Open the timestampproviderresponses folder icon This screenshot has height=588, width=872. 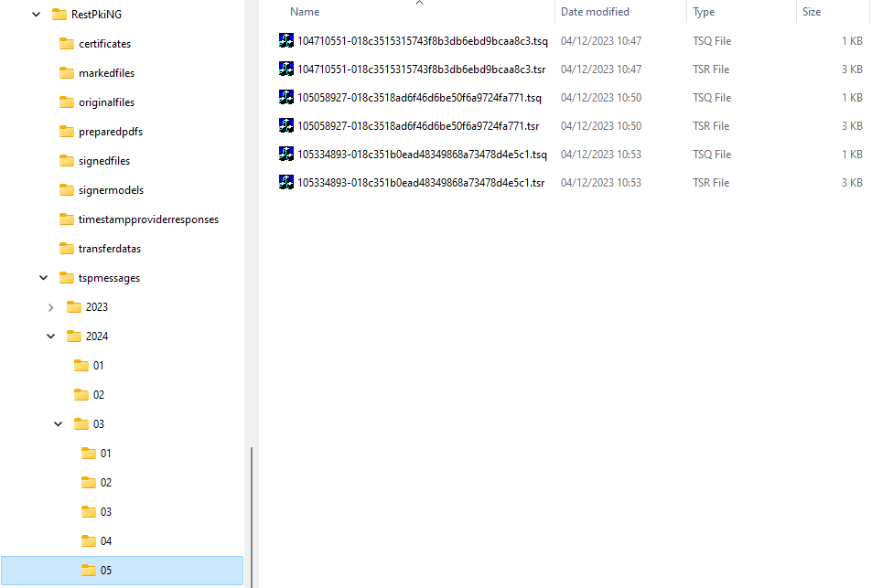(68, 219)
